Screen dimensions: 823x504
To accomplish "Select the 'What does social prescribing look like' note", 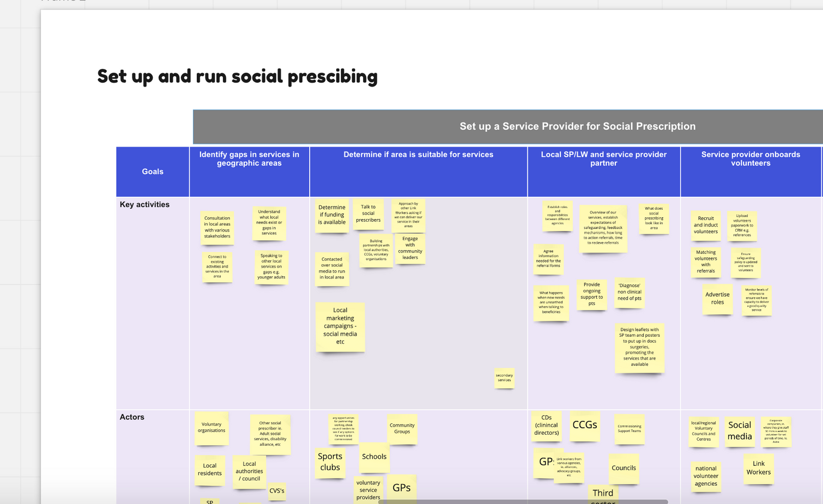I will pos(653,218).
